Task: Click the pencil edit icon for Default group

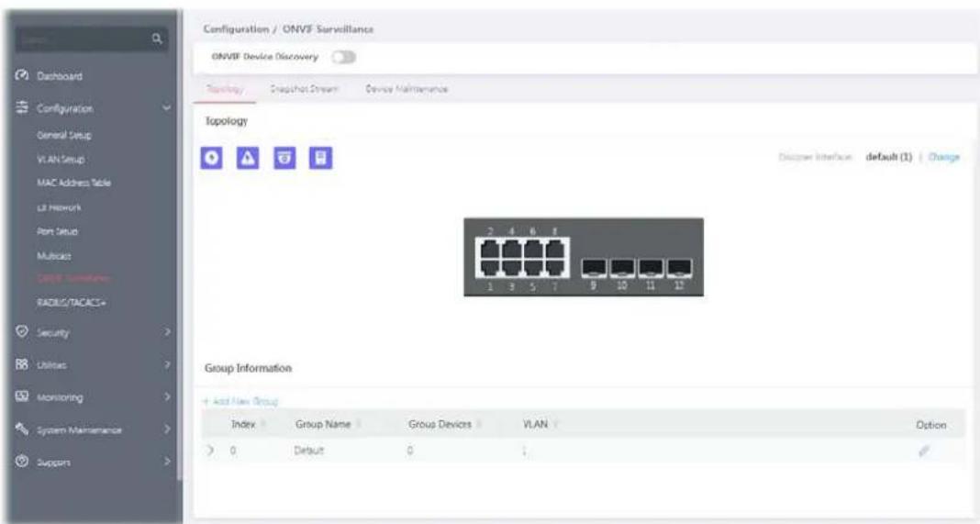Action: click(924, 451)
